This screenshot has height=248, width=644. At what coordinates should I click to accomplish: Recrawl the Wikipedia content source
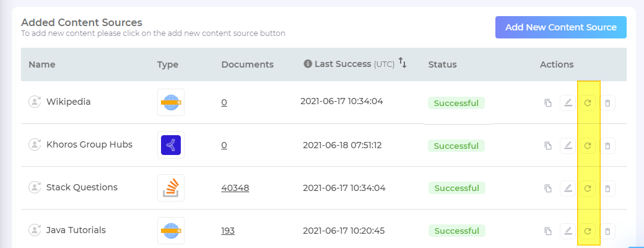[x=588, y=103]
